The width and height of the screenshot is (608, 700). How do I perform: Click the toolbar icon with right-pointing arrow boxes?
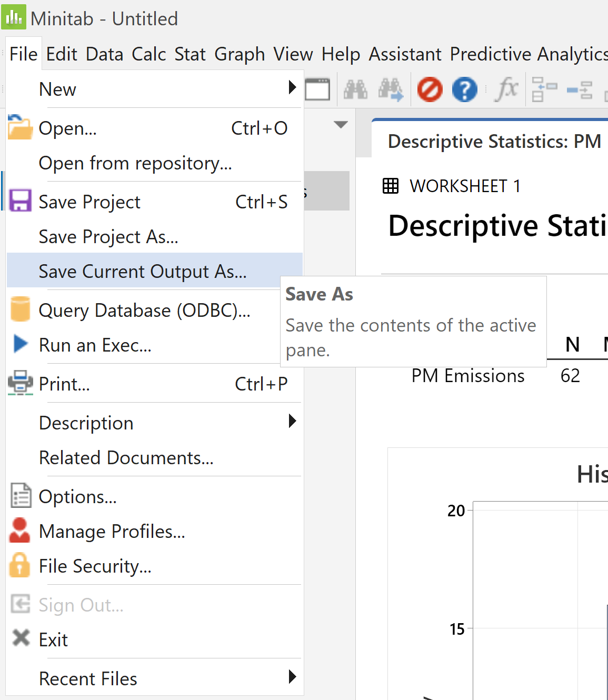(580, 89)
